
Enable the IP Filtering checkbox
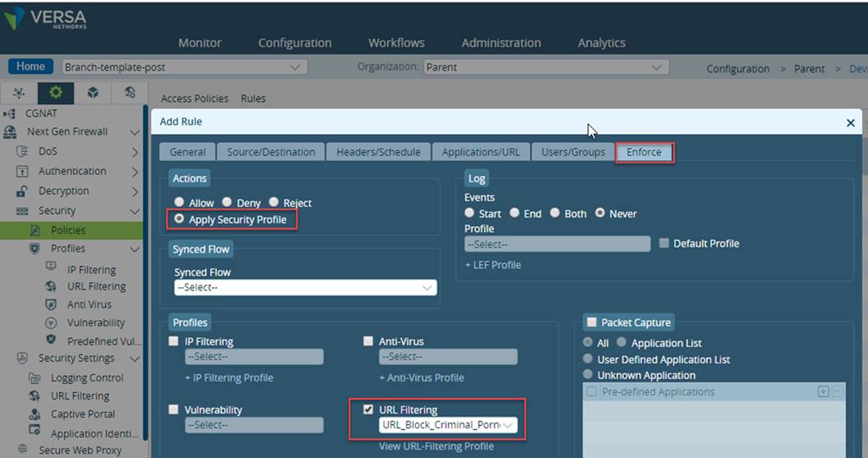(173, 341)
